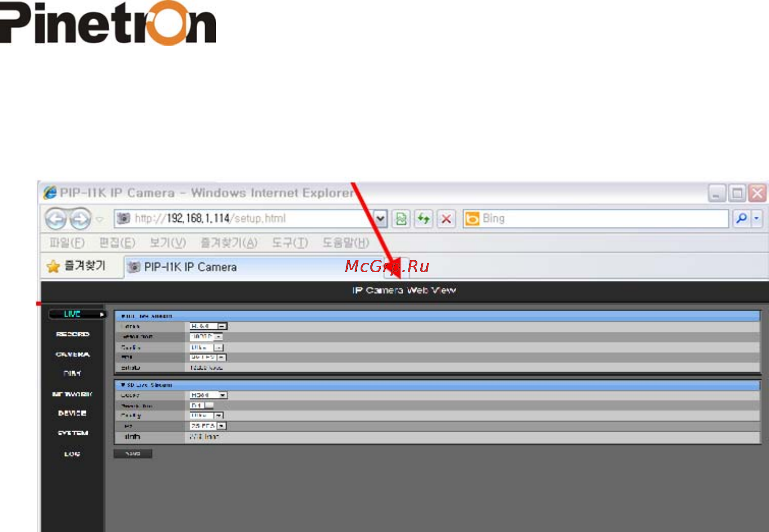Open the DEVICE sidebar section
This screenshot has height=532, width=769.
point(72,413)
